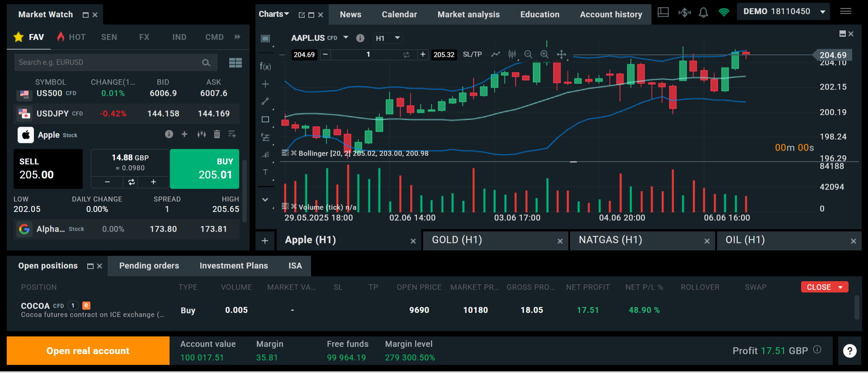Open the CLOSE positions dropdown
Screen dimensions: 868x373
(825, 287)
